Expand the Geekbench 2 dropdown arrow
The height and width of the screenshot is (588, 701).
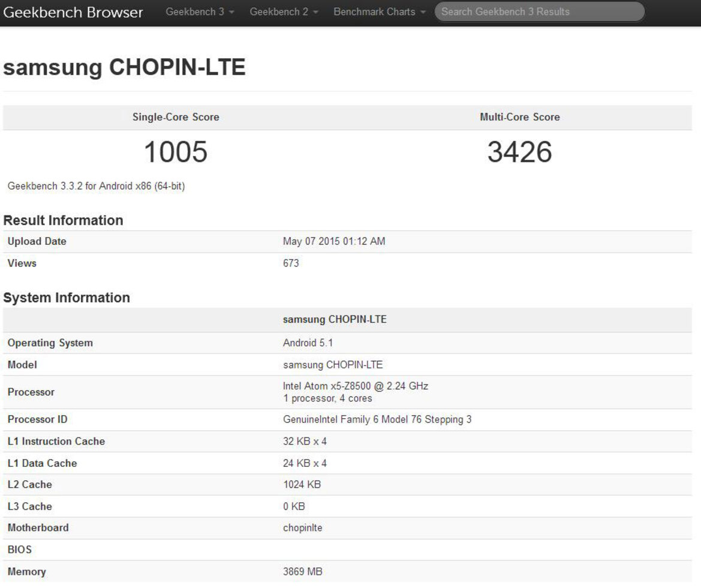pyautogui.click(x=315, y=13)
